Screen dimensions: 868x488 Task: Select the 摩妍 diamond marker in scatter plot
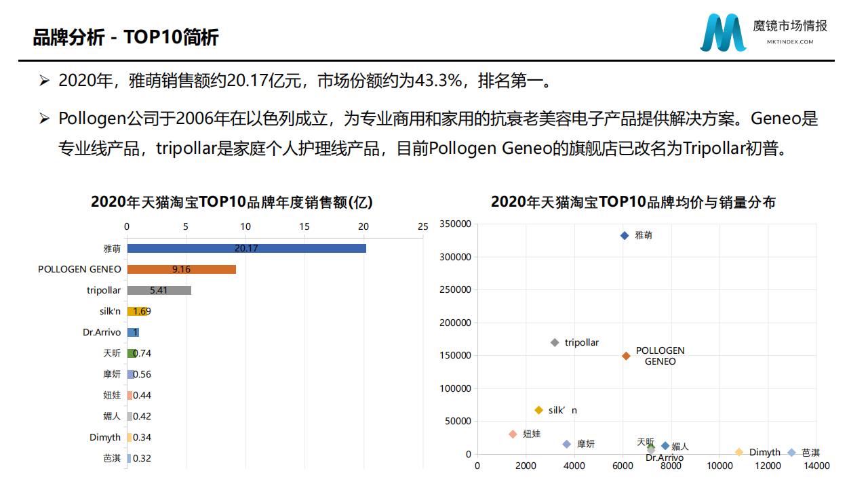[567, 444]
